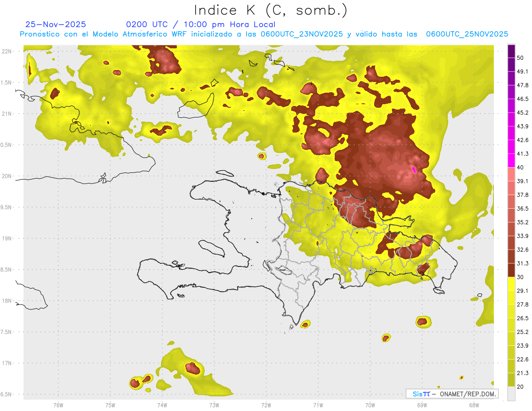The image size is (532, 411).
Task: Click the 35.2 color scale value
Action: point(523,222)
